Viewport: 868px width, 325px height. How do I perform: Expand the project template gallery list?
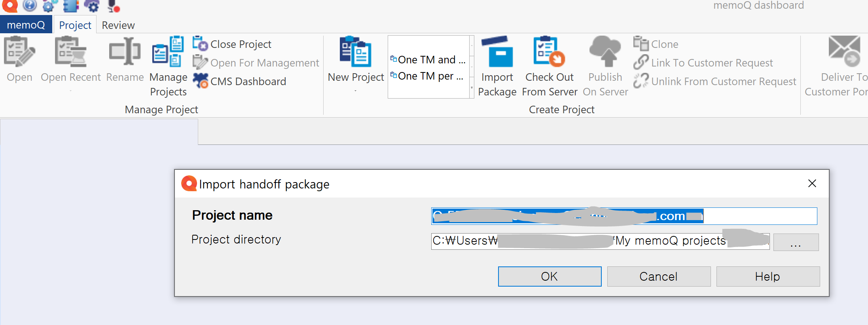coord(472,88)
